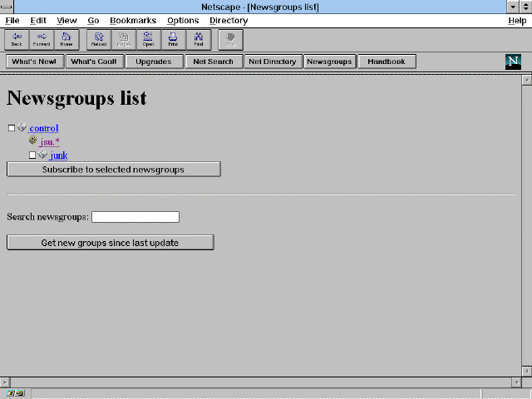The width and height of the screenshot is (532, 399).
Task: Click the Net Directory button
Action: (273, 62)
